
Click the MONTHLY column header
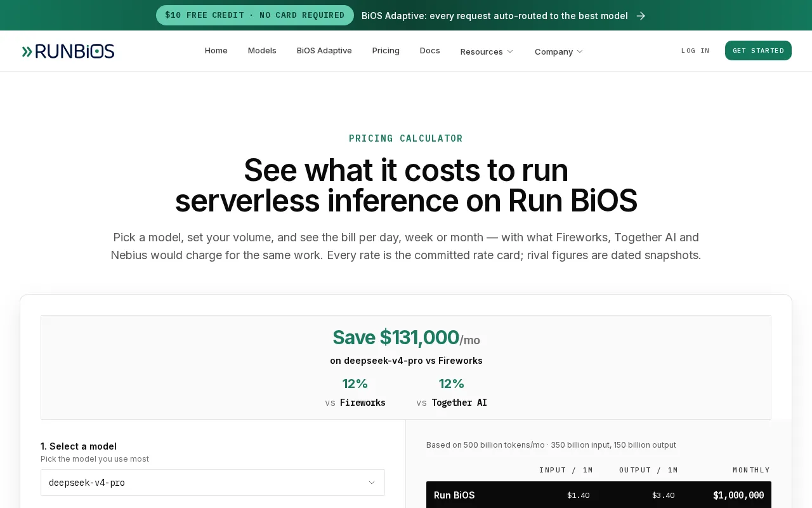751,470
